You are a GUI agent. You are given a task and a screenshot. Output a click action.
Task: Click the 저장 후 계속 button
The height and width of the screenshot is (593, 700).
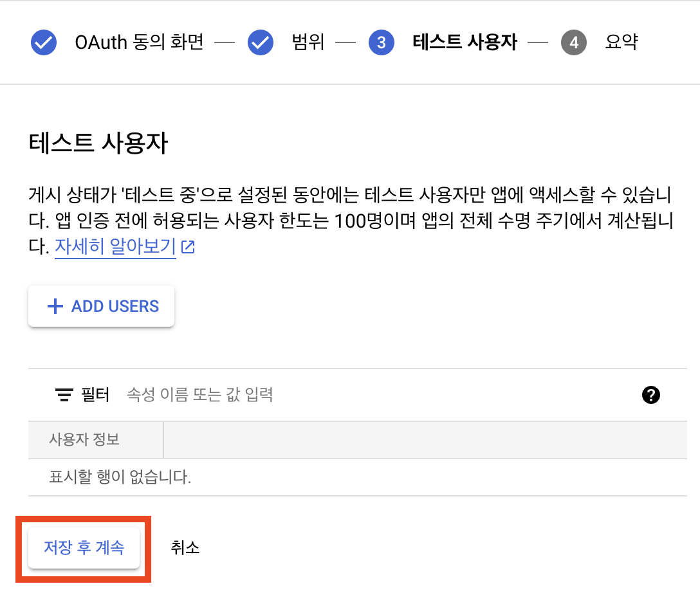pos(84,548)
